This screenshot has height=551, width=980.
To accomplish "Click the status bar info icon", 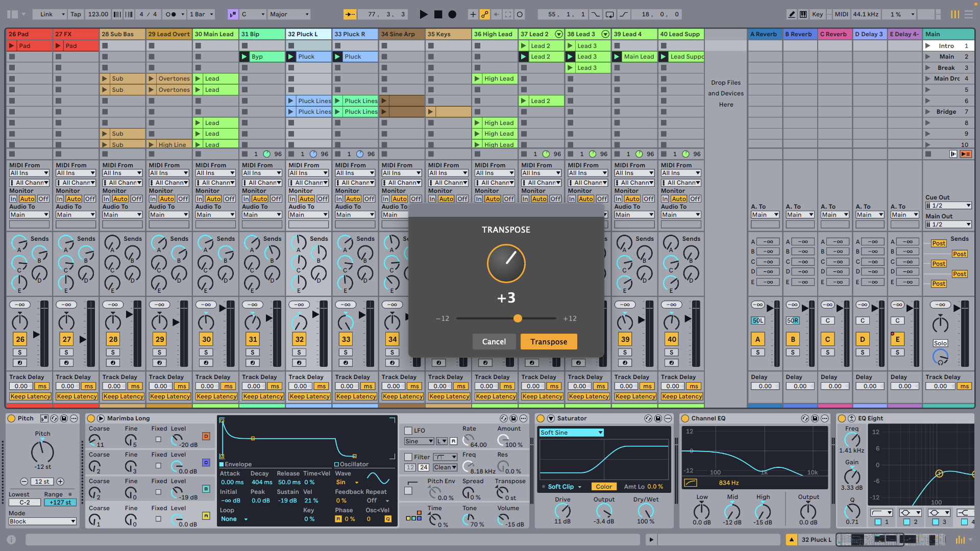I will (11, 539).
